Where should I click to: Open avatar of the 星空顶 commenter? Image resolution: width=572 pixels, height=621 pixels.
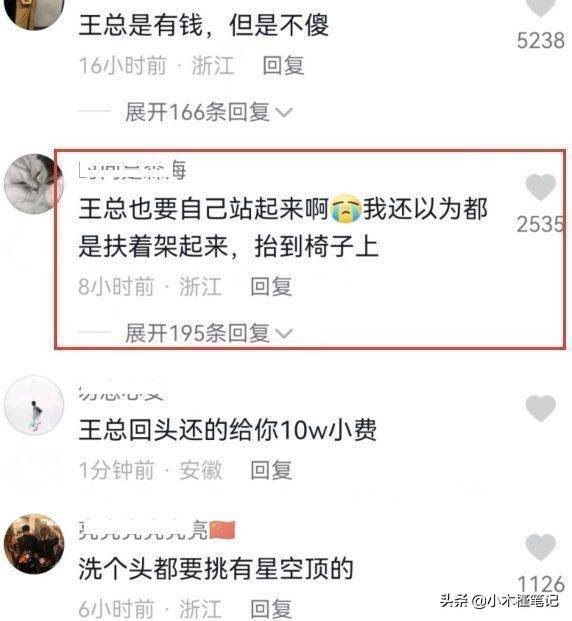coord(34,544)
